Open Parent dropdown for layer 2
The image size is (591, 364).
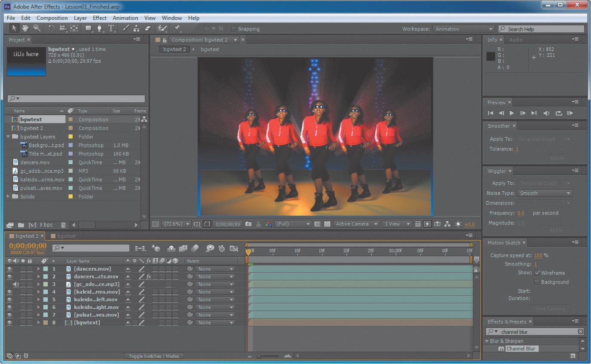(215, 277)
